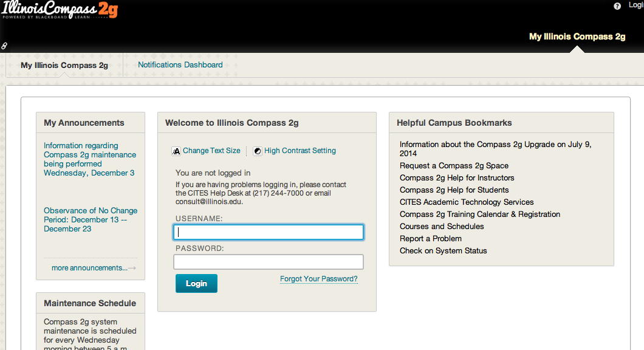The height and width of the screenshot is (350, 644).
Task: Open Check on System Status link
Action: point(443,251)
